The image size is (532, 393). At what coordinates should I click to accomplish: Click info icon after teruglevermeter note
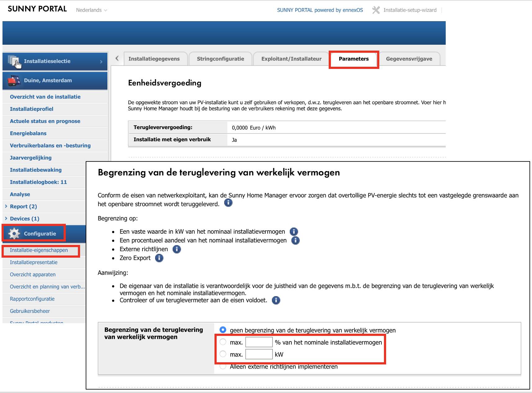276,300
